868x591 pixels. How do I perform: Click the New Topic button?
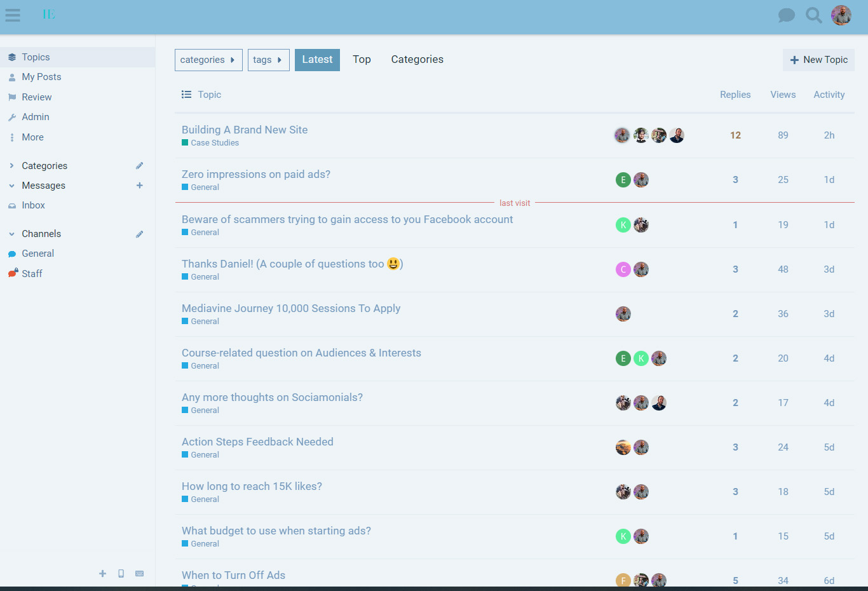coord(818,60)
